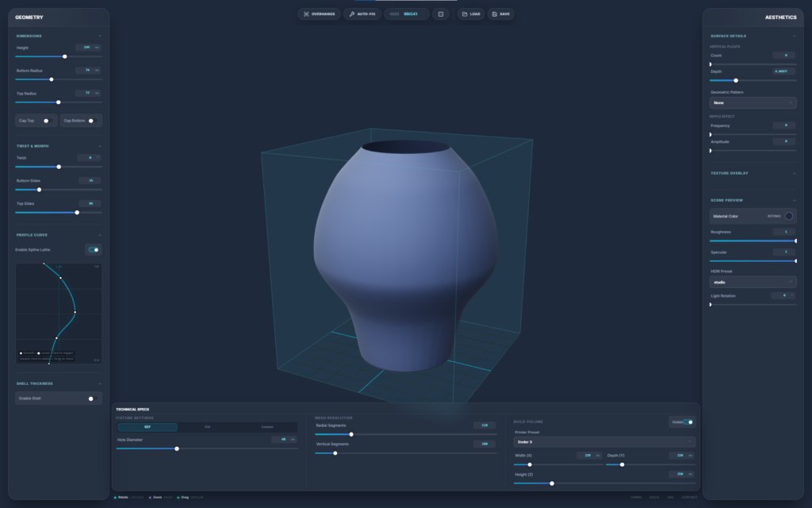
Task: Select the E14 fixture tab
Action: coord(208,427)
